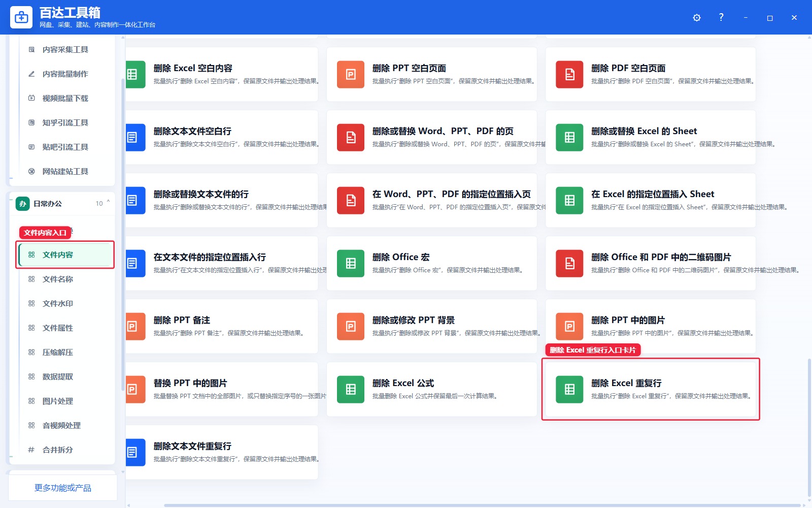
Task: Select the 文件名称 sidebar item
Action: [65, 279]
